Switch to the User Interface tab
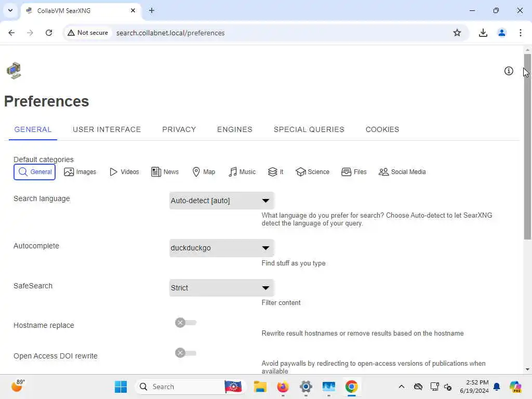 click(x=107, y=129)
